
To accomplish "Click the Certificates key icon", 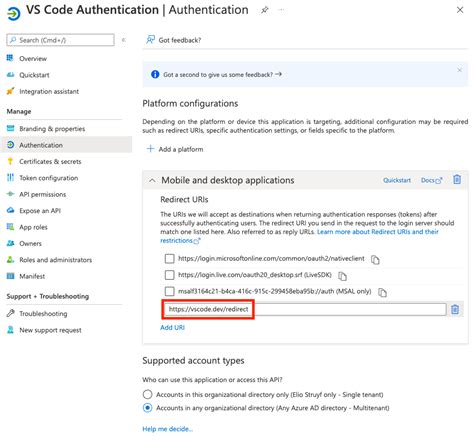I will pyautogui.click(x=10, y=161).
